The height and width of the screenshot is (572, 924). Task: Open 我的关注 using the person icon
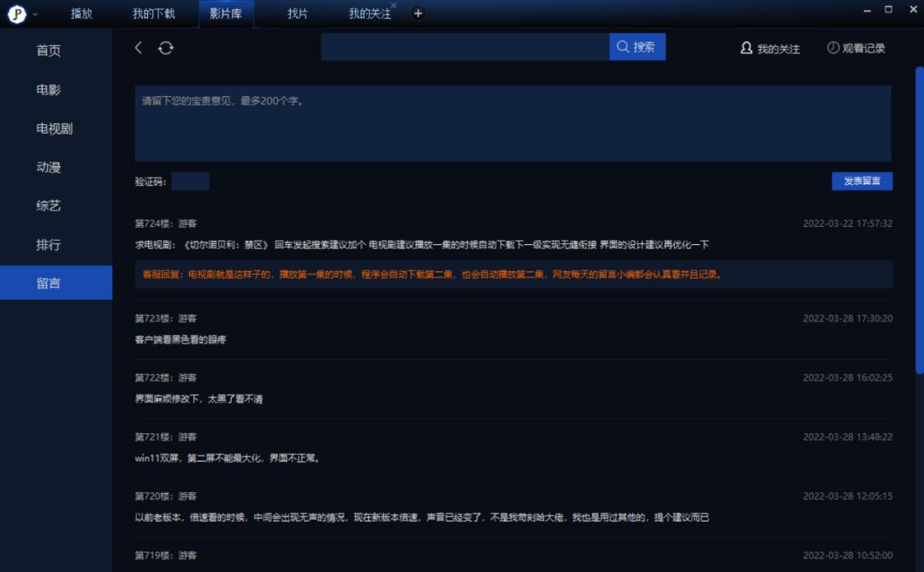[745, 49]
